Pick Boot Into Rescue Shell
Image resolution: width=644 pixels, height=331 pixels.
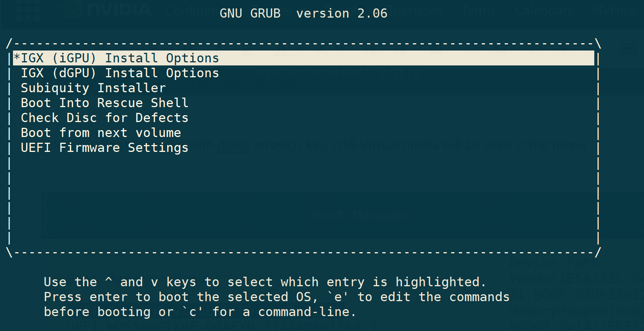point(104,103)
